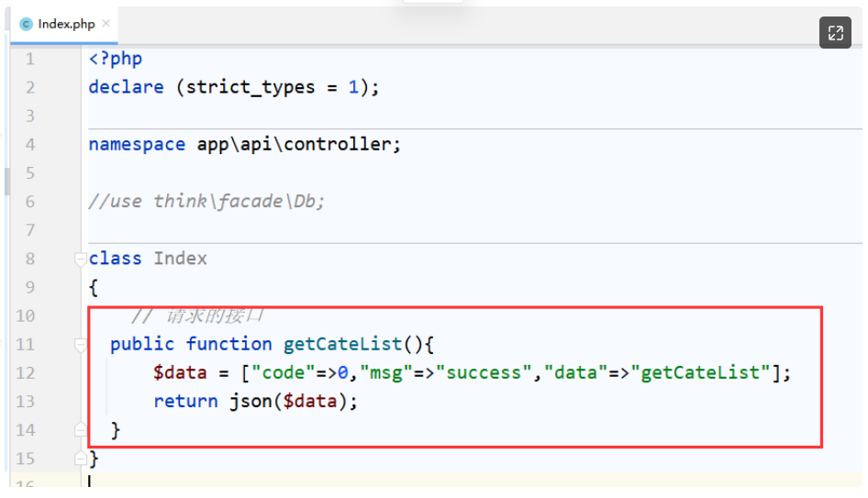Collapse the class Index fold marker
Image resolution: width=868 pixels, height=498 pixels.
[81, 260]
